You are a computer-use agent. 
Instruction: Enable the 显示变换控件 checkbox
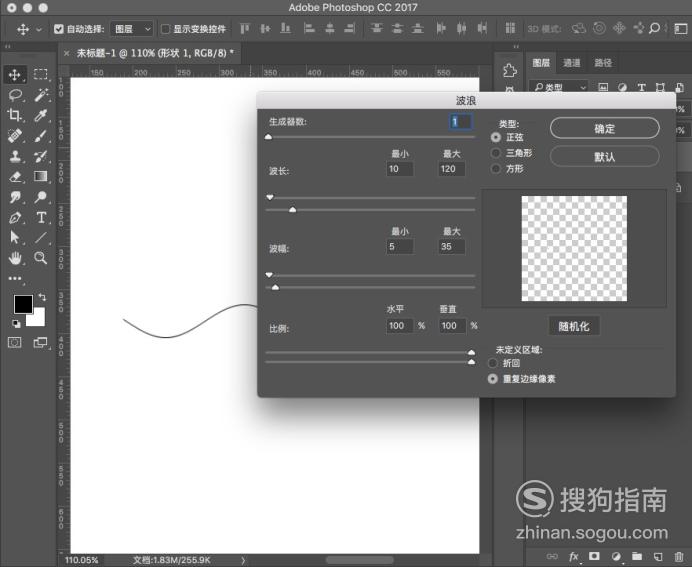[x=165, y=29]
